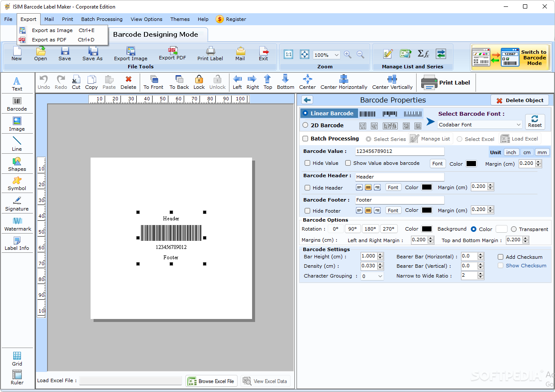Check Show Value above barcode
The image size is (555, 392).
(x=348, y=163)
